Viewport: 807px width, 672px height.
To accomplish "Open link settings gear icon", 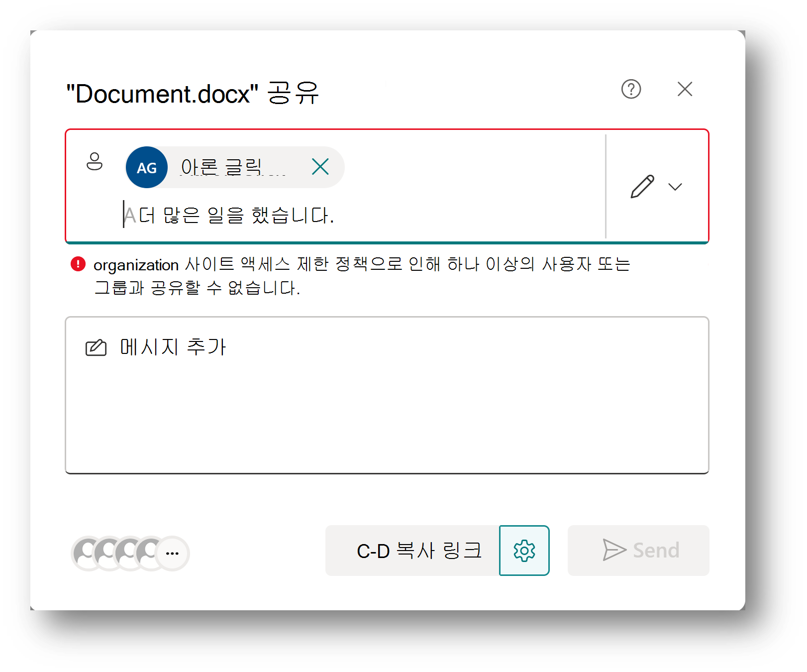I will [x=524, y=551].
